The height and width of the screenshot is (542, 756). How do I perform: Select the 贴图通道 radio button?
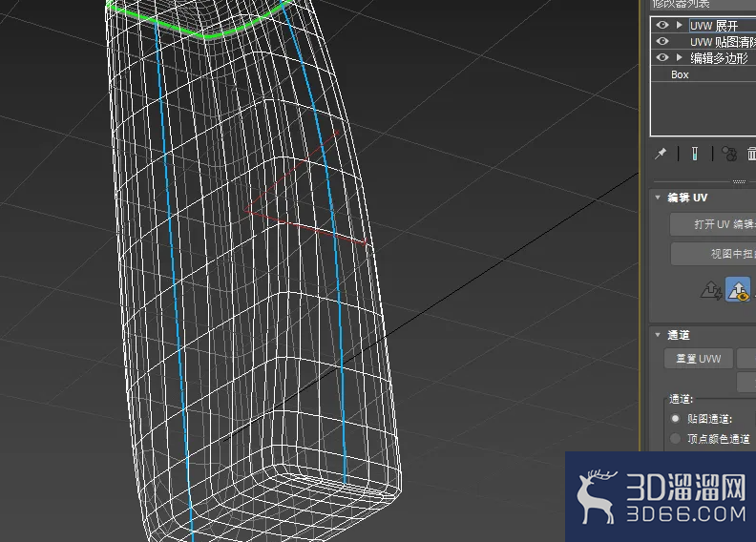[676, 418]
